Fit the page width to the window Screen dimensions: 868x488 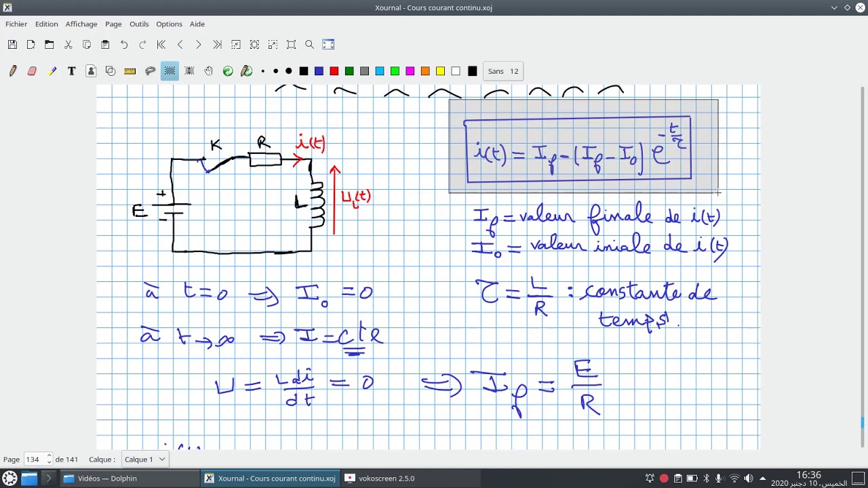[x=254, y=45]
